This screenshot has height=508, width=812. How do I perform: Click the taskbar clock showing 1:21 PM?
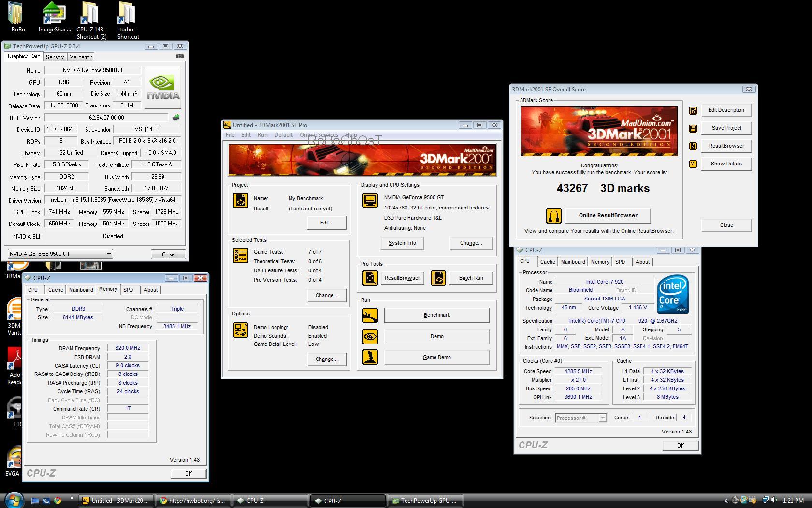coord(793,501)
